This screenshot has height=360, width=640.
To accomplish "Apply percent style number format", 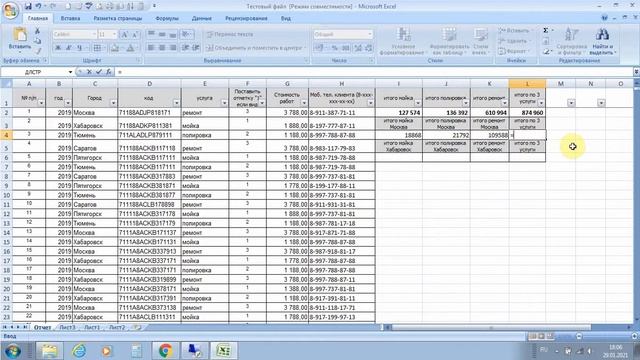I will [335, 48].
